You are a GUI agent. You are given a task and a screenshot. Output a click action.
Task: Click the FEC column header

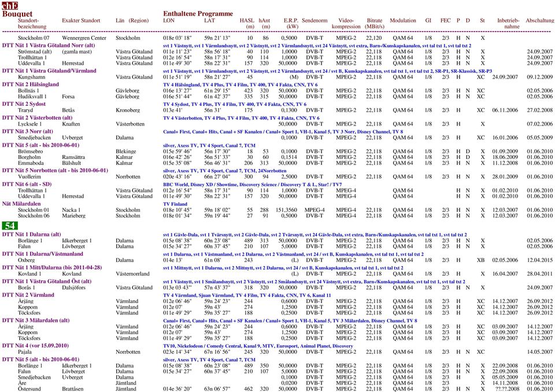tap(445, 21)
